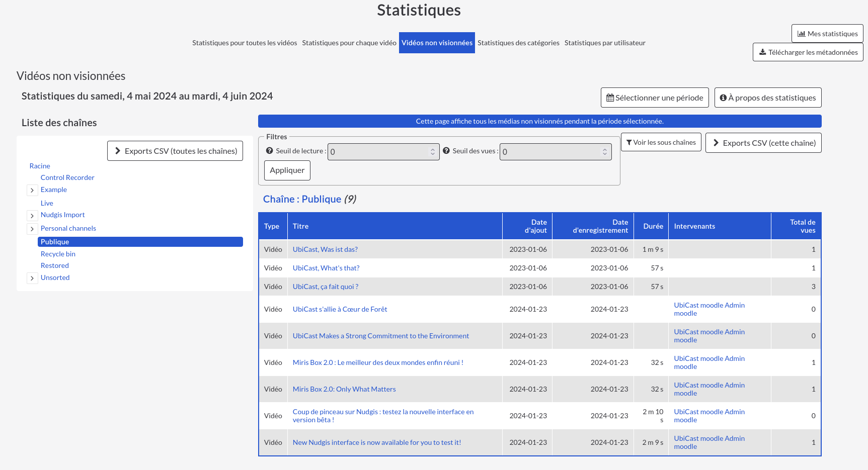Open Statistiques pour chaque vidéo tab
Screen dimensions: 868x470
[349, 43]
